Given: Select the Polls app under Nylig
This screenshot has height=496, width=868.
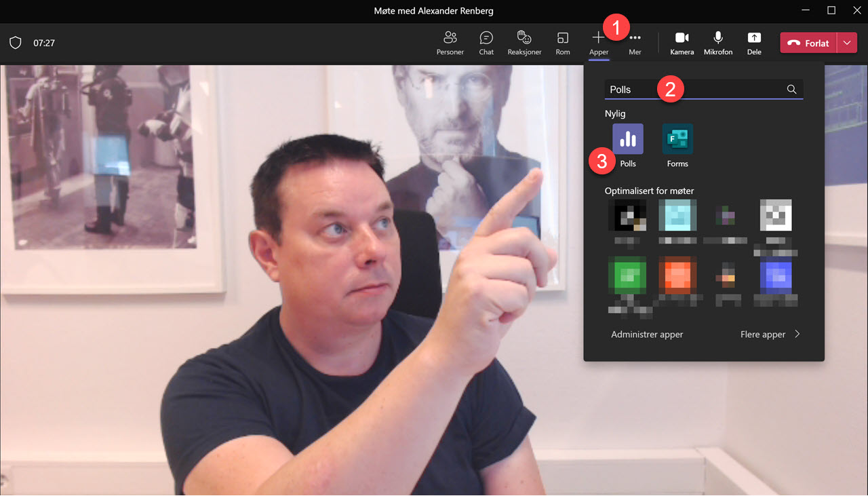Looking at the screenshot, I should (627, 139).
